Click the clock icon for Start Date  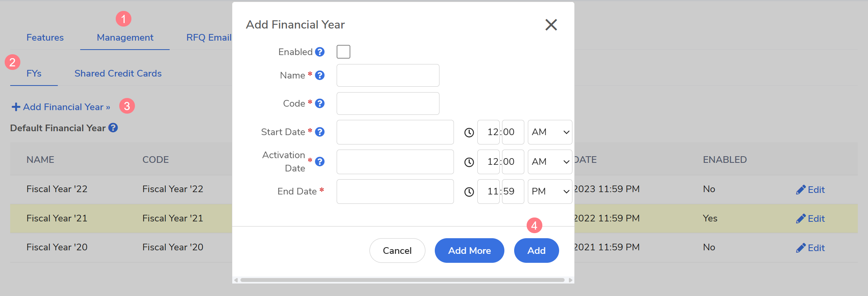[x=469, y=132]
